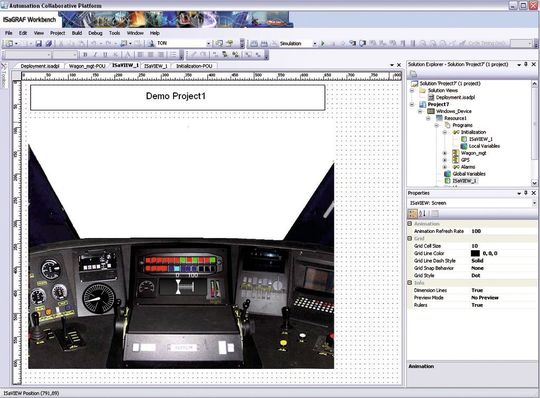This screenshot has width=540, height=398.
Task: Open the Simulation configuration dropdown
Action: point(314,43)
